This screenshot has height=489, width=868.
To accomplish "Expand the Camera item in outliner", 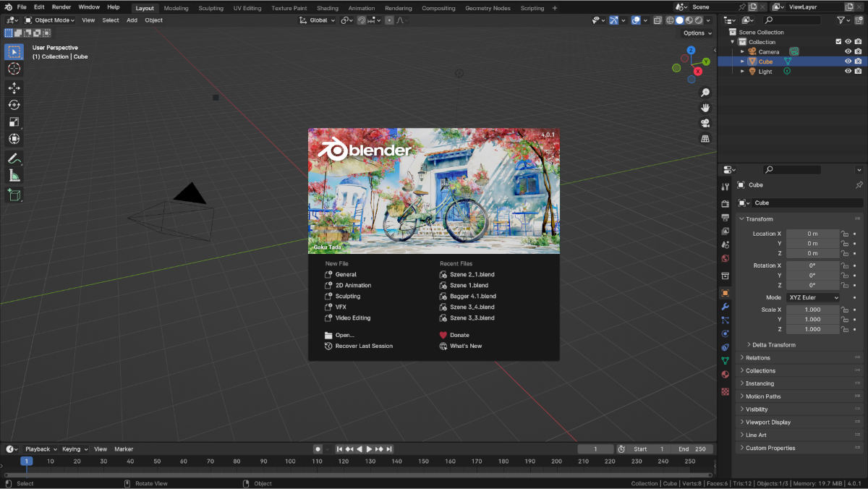I will (x=742, y=51).
